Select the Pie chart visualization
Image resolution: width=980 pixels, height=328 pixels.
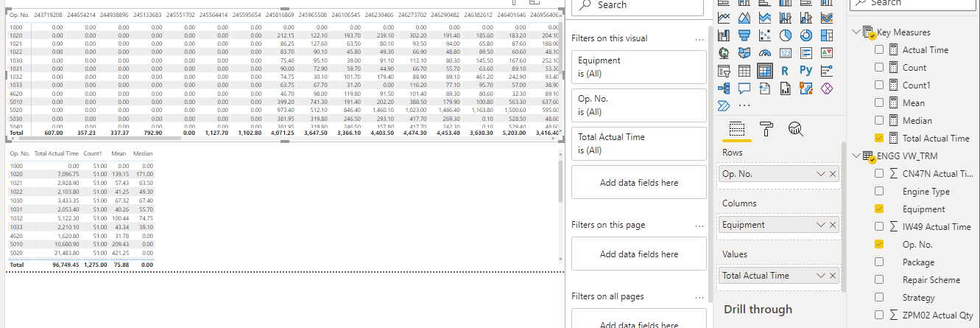pyautogui.click(x=786, y=35)
